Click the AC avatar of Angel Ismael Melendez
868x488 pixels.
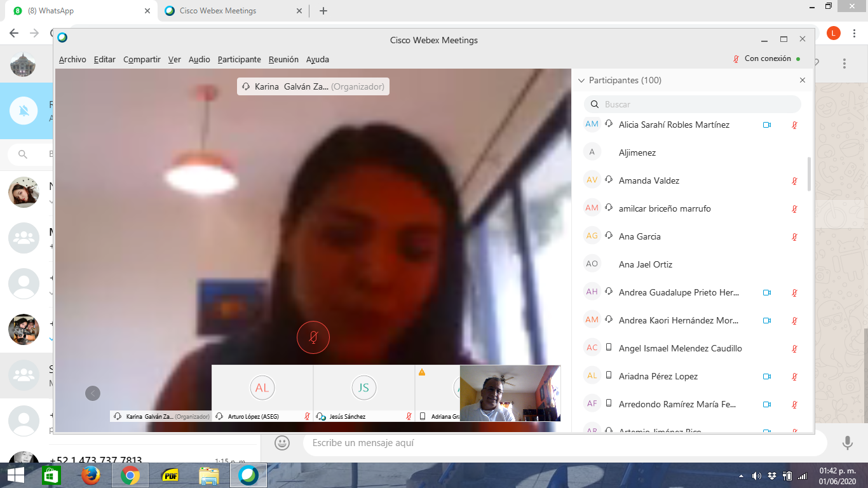592,348
